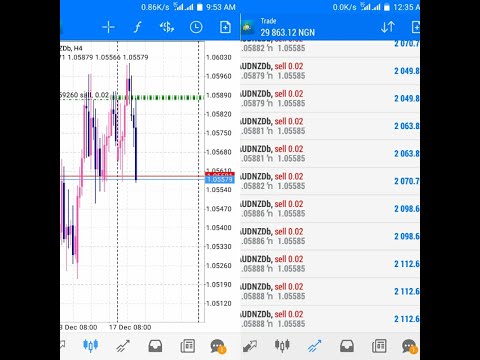Open the chat messages in left bottom bar
The height and width of the screenshot is (360, 480).
point(218,346)
